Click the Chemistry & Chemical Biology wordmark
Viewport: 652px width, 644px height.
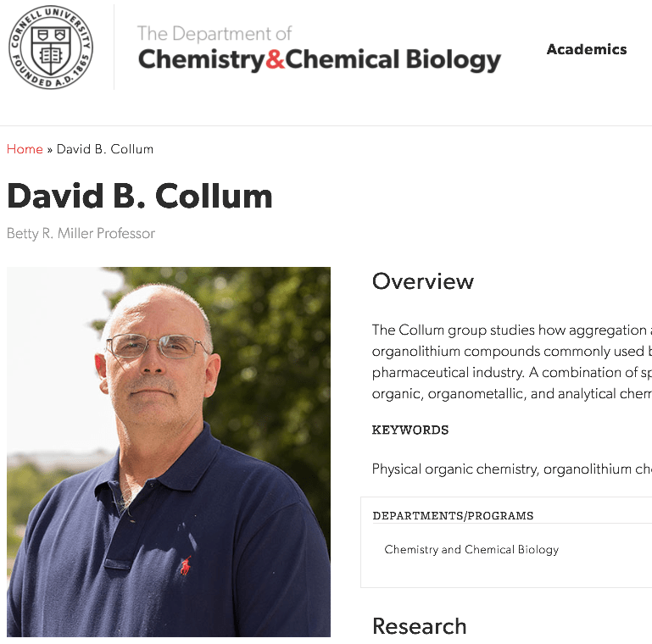point(319,60)
